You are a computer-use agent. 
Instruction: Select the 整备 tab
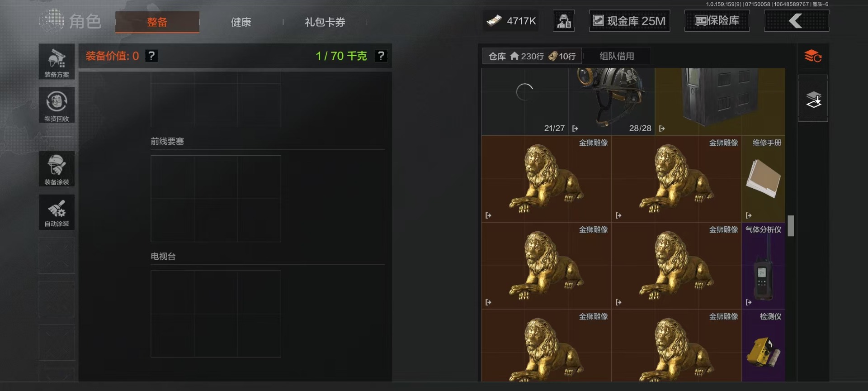157,22
